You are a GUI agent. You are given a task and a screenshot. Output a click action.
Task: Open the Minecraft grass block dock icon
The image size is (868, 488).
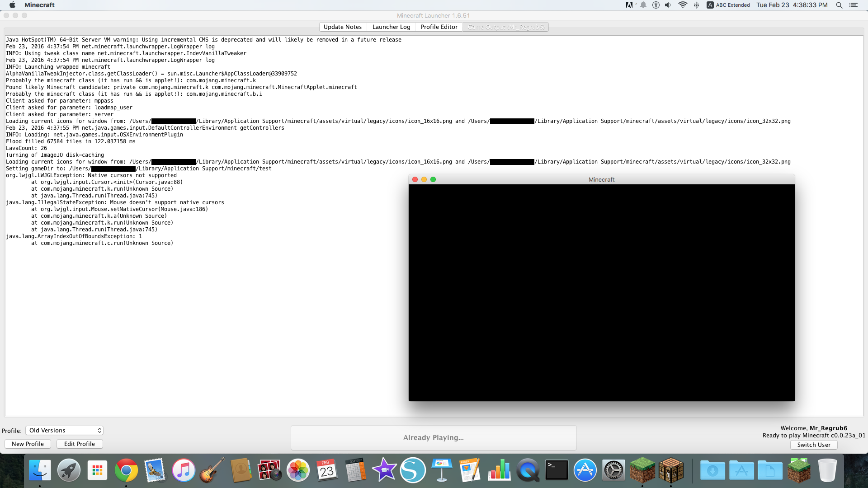pos(642,470)
